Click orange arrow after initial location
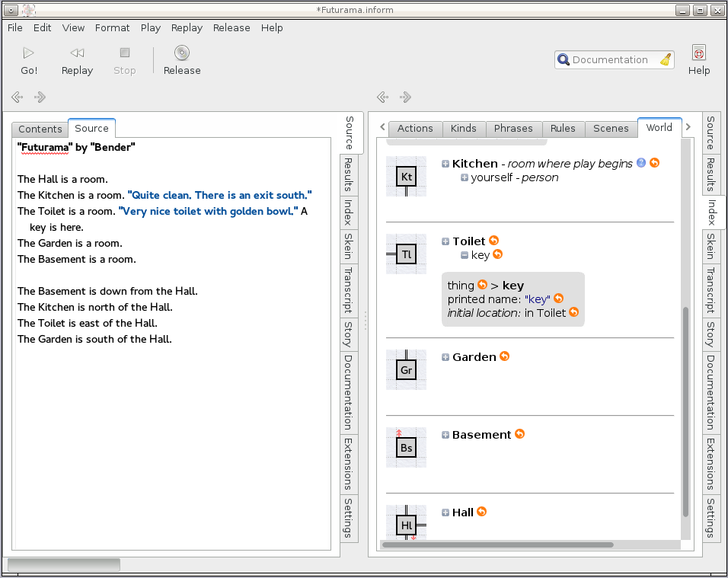This screenshot has width=728, height=578. point(574,312)
